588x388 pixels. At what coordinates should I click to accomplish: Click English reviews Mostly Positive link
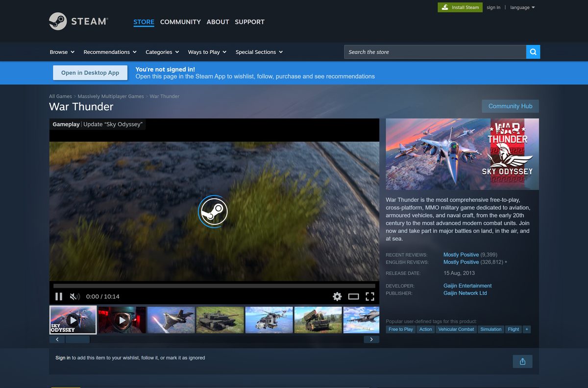pos(461,262)
